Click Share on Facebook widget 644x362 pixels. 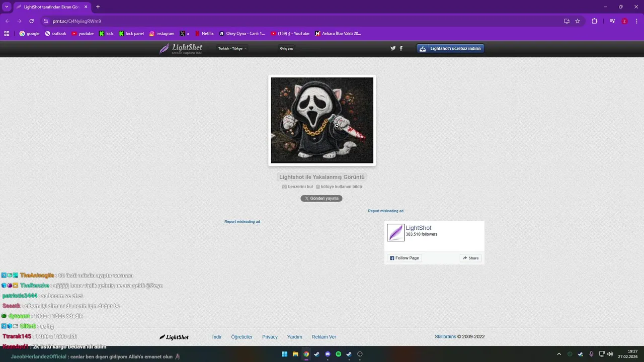(x=471, y=258)
